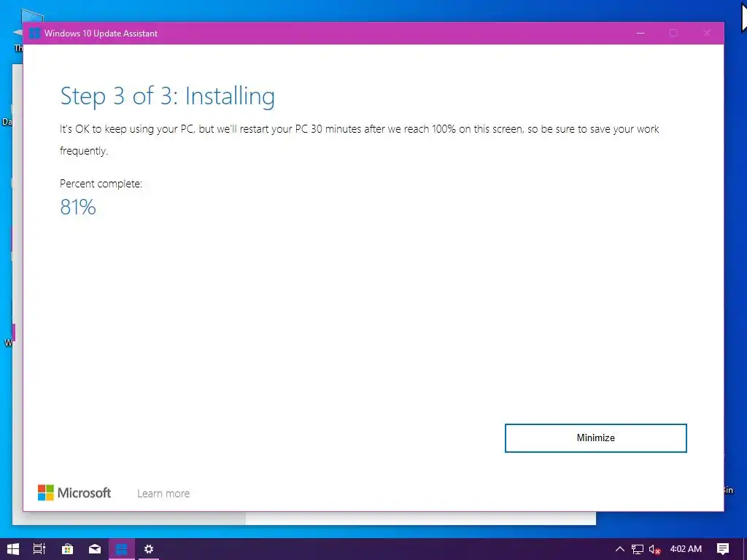Image resolution: width=747 pixels, height=560 pixels.
Task: Open Settings gear icon on the taskbar
Action: 149,549
